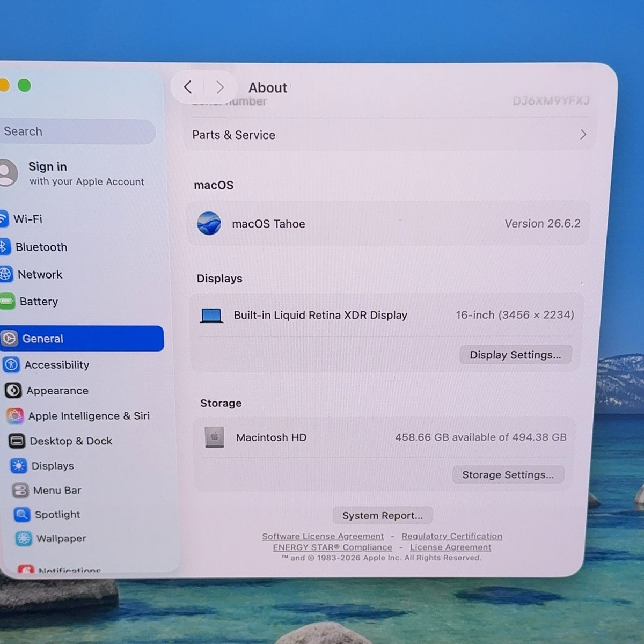Go back with the left arrow
644x644 pixels.
click(x=188, y=87)
